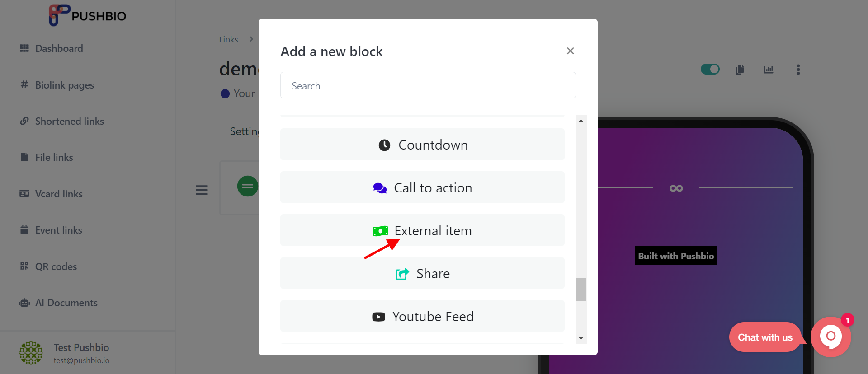This screenshot has height=374, width=868.
Task: Click the Test Pushbio account avatar
Action: click(x=31, y=353)
